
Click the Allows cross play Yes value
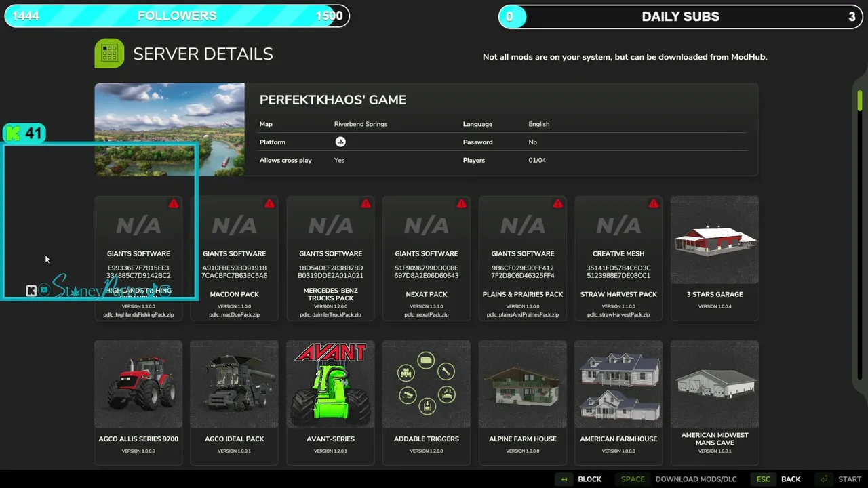[x=339, y=160]
